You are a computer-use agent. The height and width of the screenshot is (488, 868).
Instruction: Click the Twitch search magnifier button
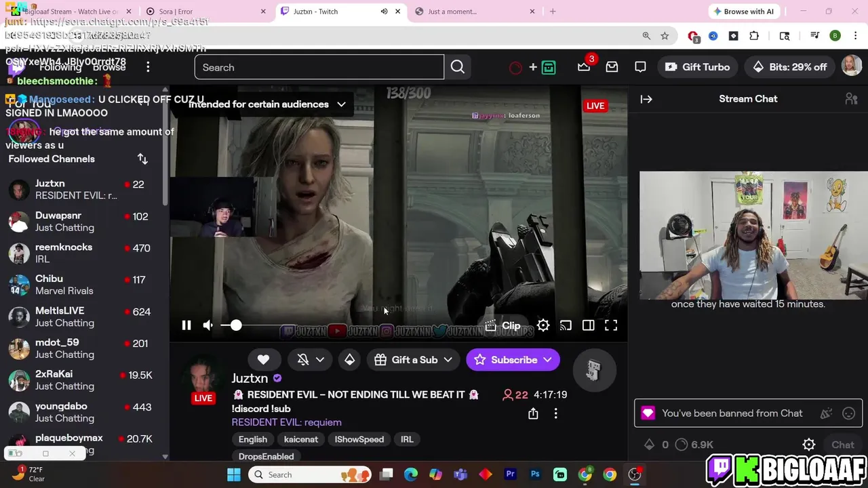458,67
